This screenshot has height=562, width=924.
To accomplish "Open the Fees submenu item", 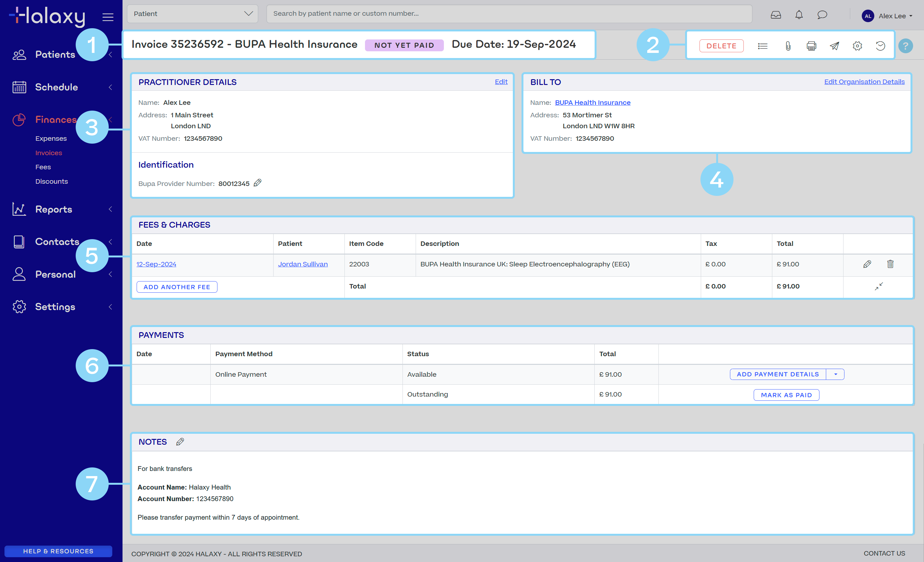I will 43,167.
